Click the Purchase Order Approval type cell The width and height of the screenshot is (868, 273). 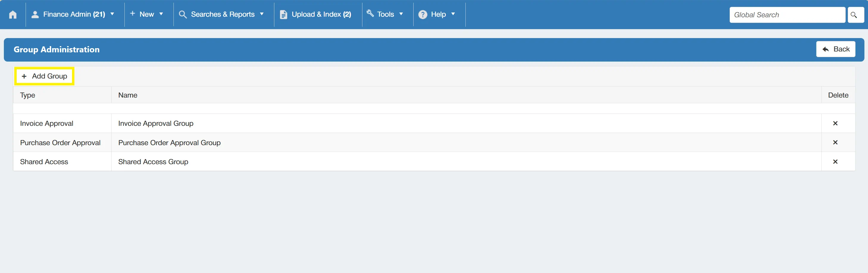point(62,143)
